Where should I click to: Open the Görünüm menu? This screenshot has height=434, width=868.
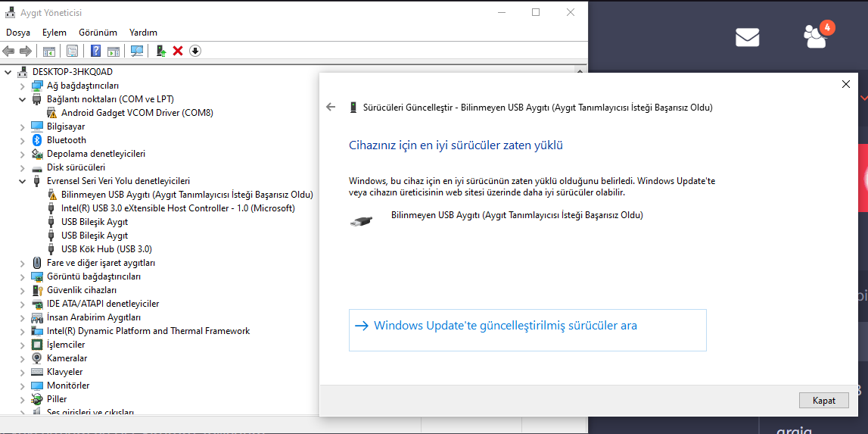click(98, 33)
